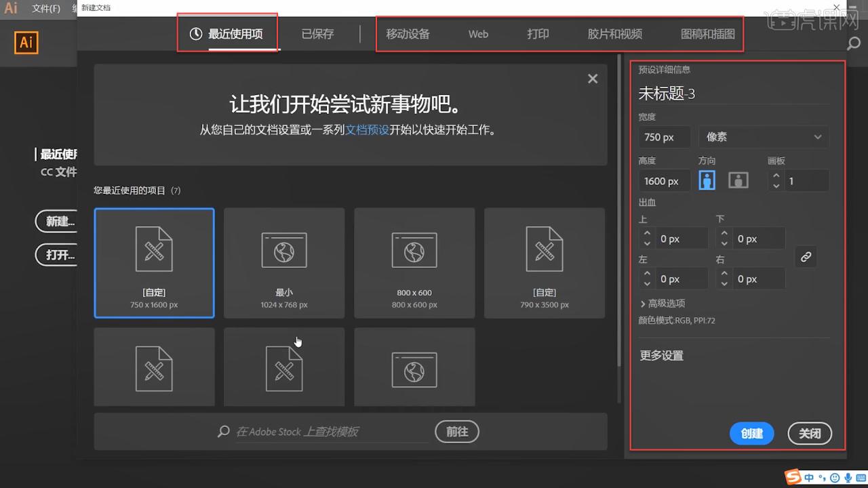868x488 pixels.
Task: Open the 移动设备 tab
Action: [x=408, y=34]
